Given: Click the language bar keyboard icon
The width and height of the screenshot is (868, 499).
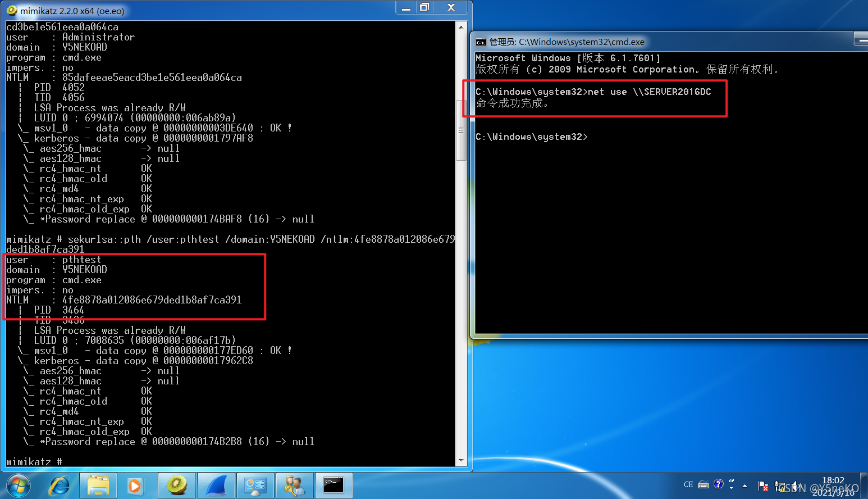Looking at the screenshot, I should point(703,484).
